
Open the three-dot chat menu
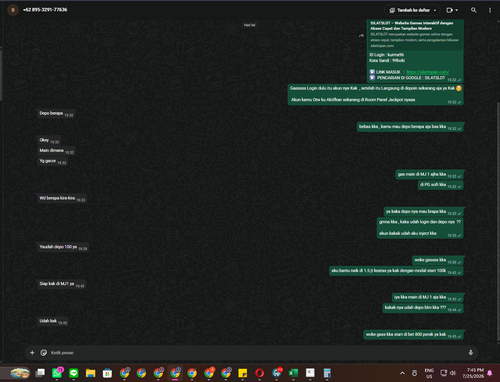[x=490, y=10]
